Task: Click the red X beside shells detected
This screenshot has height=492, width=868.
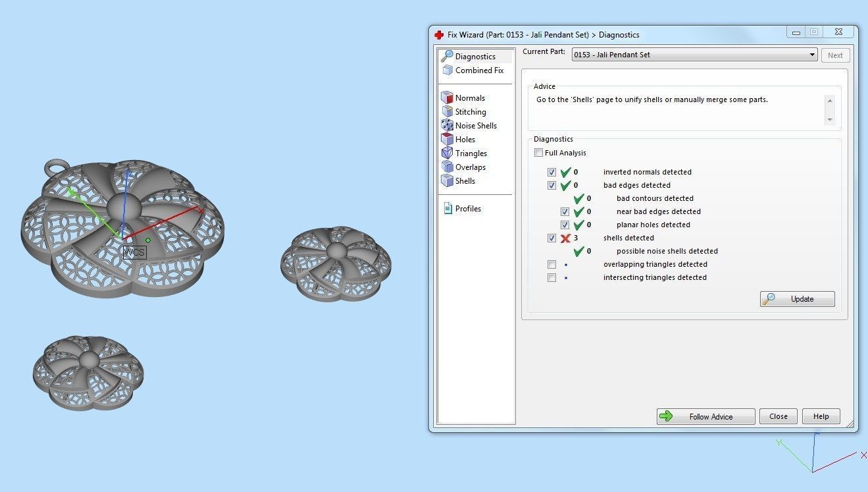Action: click(565, 238)
